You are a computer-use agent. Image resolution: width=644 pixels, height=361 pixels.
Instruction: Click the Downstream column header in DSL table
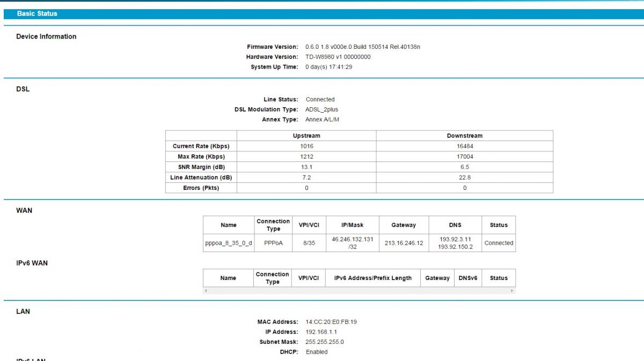pos(464,136)
